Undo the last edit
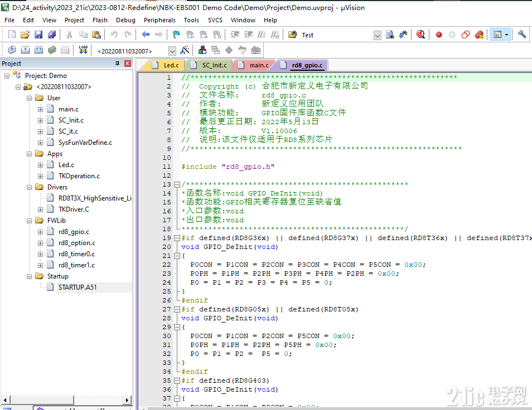 point(114,35)
